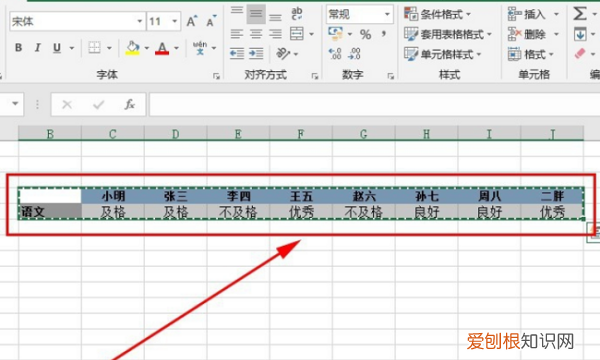Align text right

(x=276, y=34)
